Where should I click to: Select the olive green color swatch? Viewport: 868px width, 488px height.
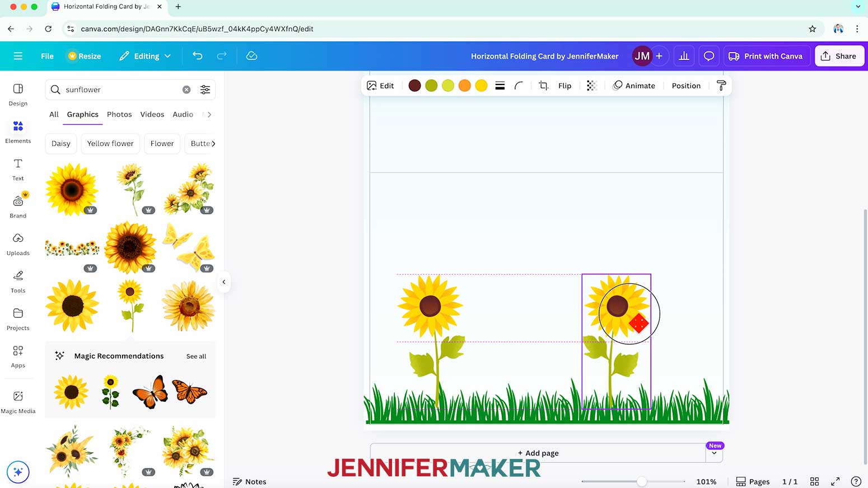pyautogui.click(x=431, y=86)
